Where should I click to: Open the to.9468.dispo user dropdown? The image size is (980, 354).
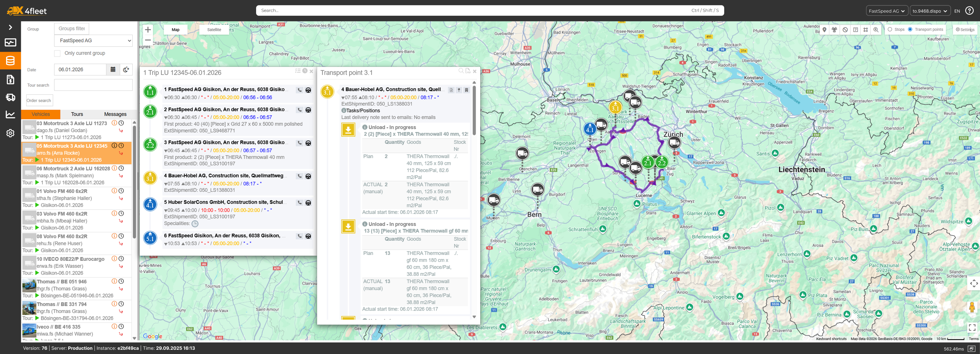[929, 11]
